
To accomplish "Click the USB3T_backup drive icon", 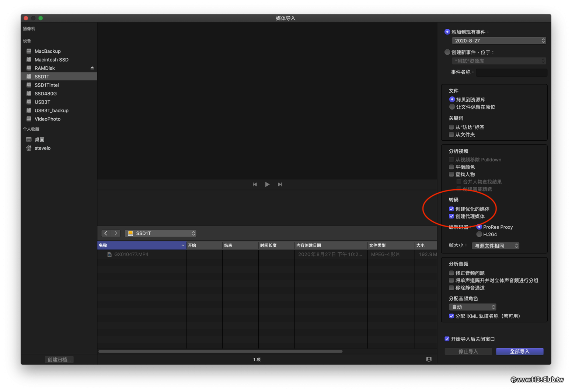I will point(29,111).
